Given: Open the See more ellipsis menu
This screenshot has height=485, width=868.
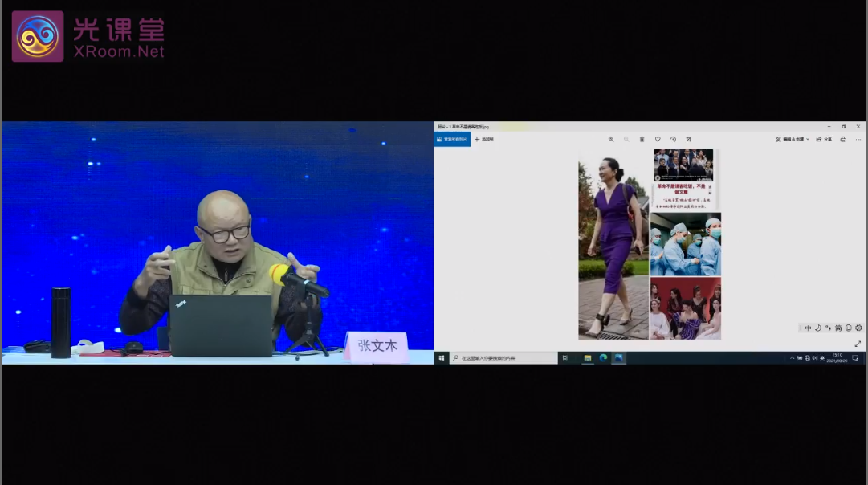Looking at the screenshot, I should [x=858, y=139].
